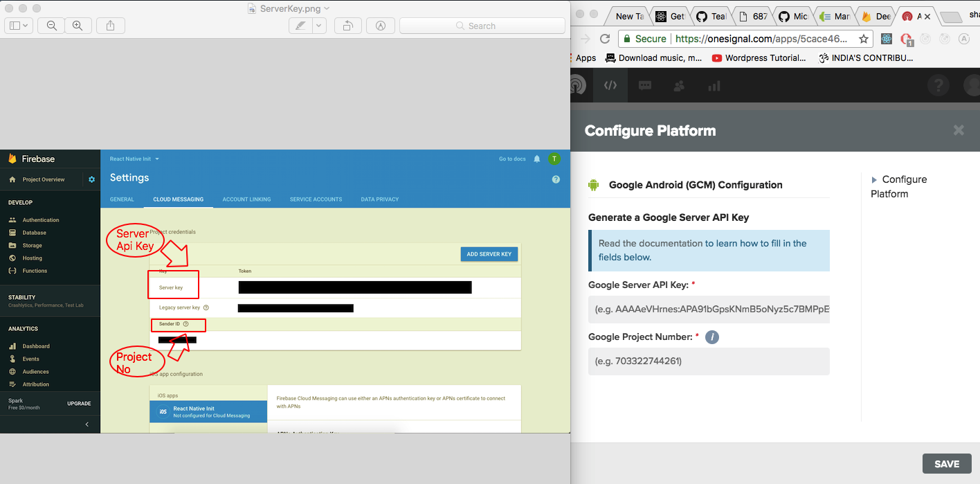
Task: Open the OneSignal users nav icon
Action: tap(679, 86)
